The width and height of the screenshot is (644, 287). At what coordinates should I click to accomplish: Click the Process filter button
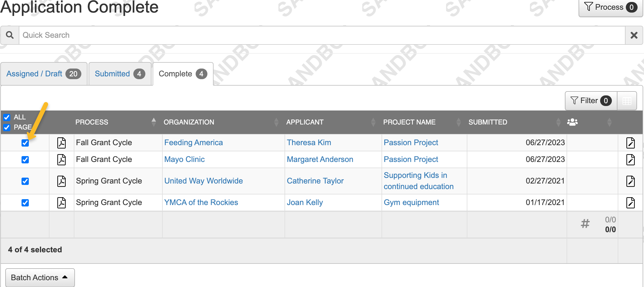point(610,7)
